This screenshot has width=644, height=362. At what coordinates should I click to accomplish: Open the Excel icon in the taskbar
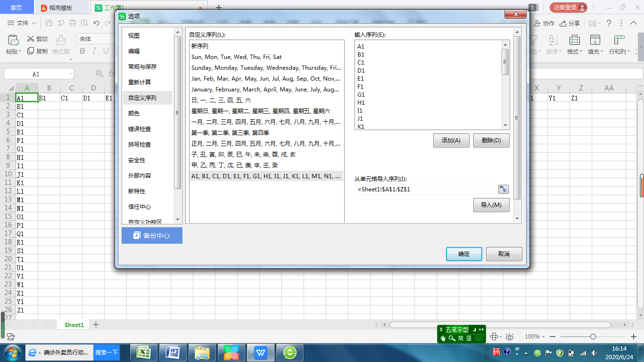click(x=144, y=352)
